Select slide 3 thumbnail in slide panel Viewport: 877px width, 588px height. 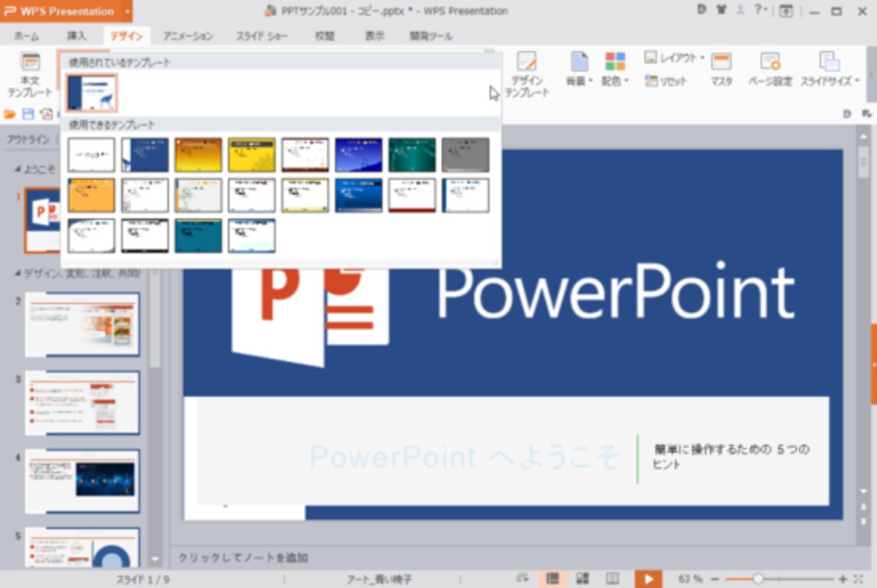pos(83,402)
